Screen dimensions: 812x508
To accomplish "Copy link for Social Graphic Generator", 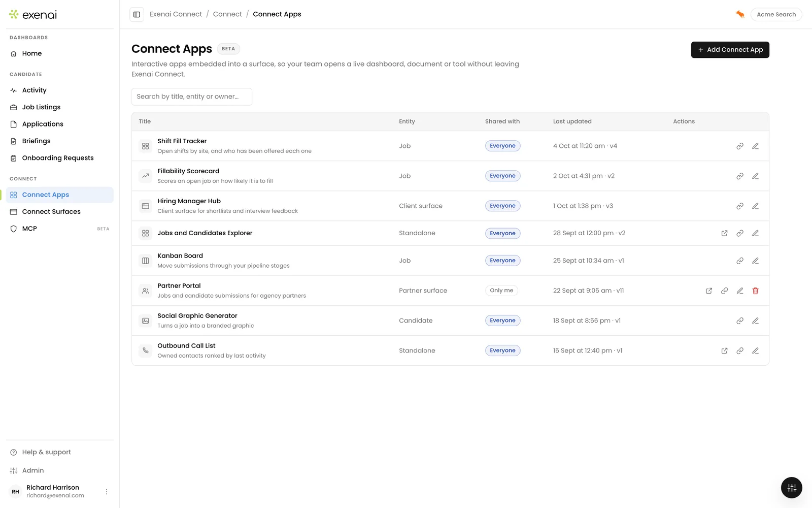I will click(x=740, y=321).
